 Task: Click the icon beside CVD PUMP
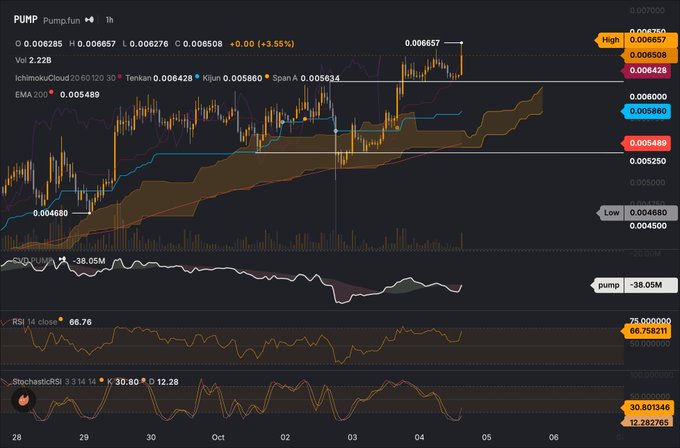(x=63, y=260)
